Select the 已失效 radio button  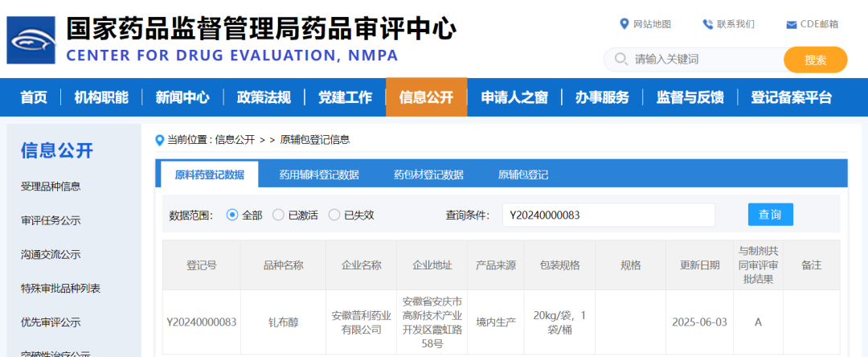pyautogui.click(x=334, y=215)
